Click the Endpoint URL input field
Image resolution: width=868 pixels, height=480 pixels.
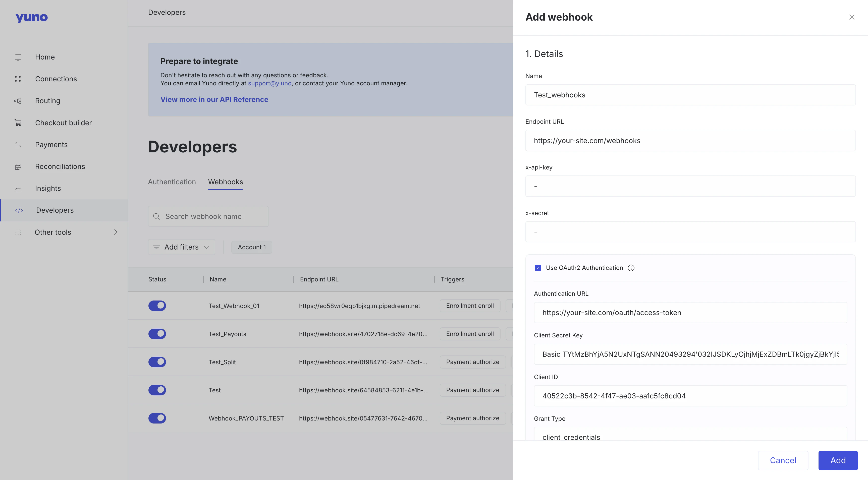click(x=690, y=141)
